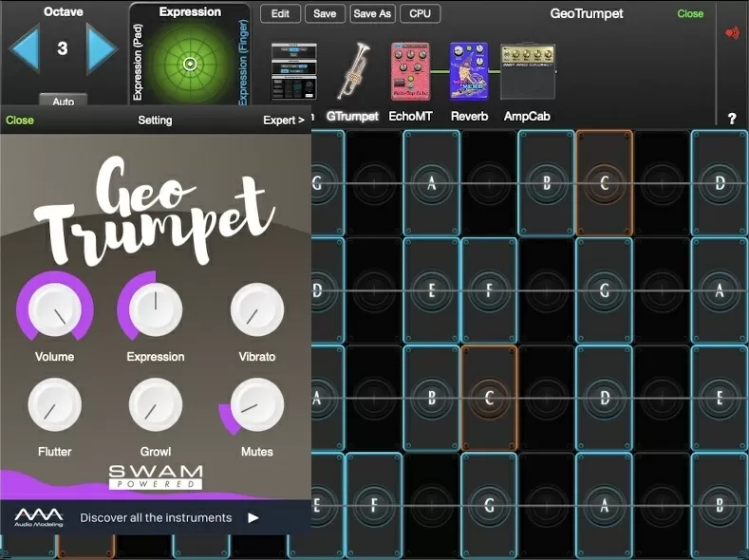Image resolution: width=749 pixels, height=560 pixels.
Task: Play the F pad in bottom row
Action: 373,505
